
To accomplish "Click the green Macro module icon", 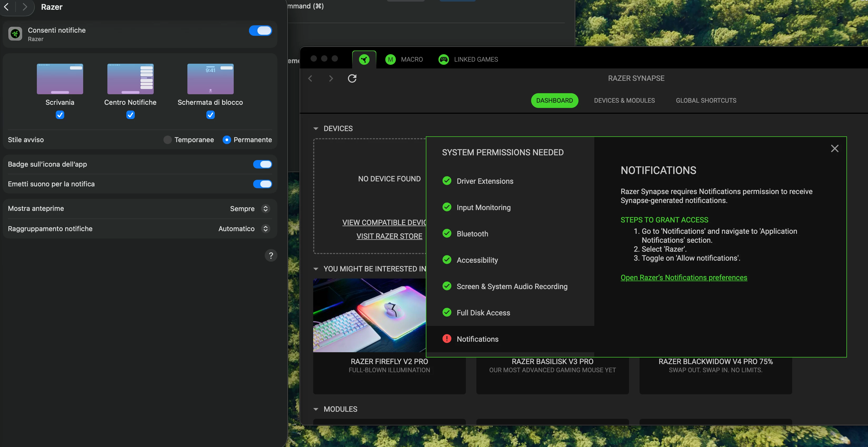I will tap(390, 60).
